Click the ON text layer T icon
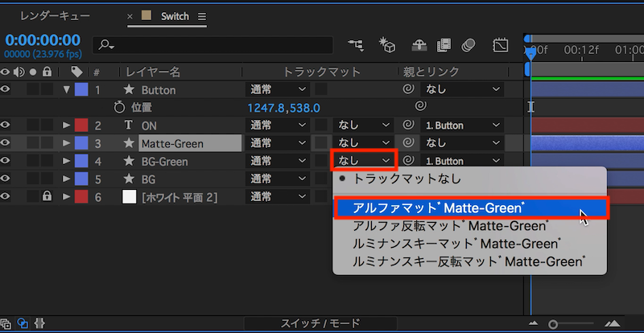 point(129,125)
